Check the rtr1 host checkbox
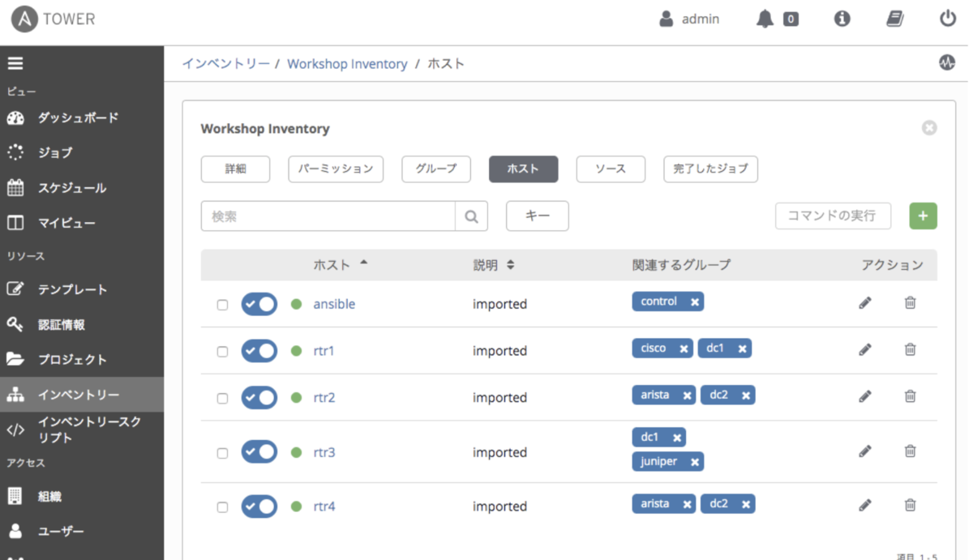973x560 pixels. 222,352
